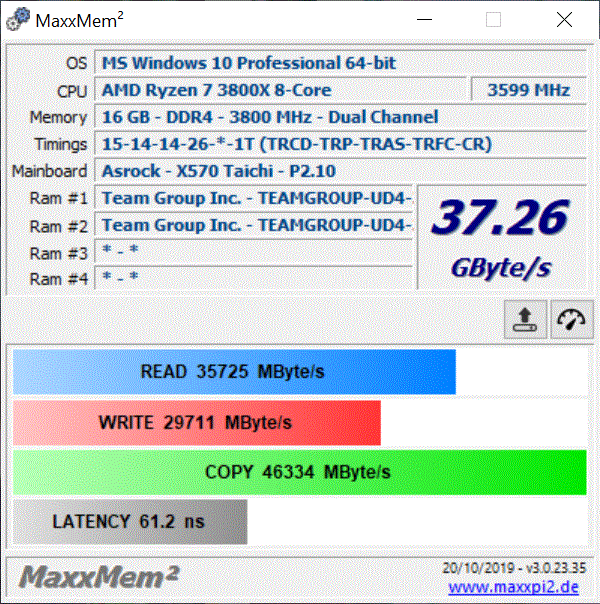This screenshot has height=604, width=600.
Task: Close the MaxxMem window
Action: (x=564, y=19)
